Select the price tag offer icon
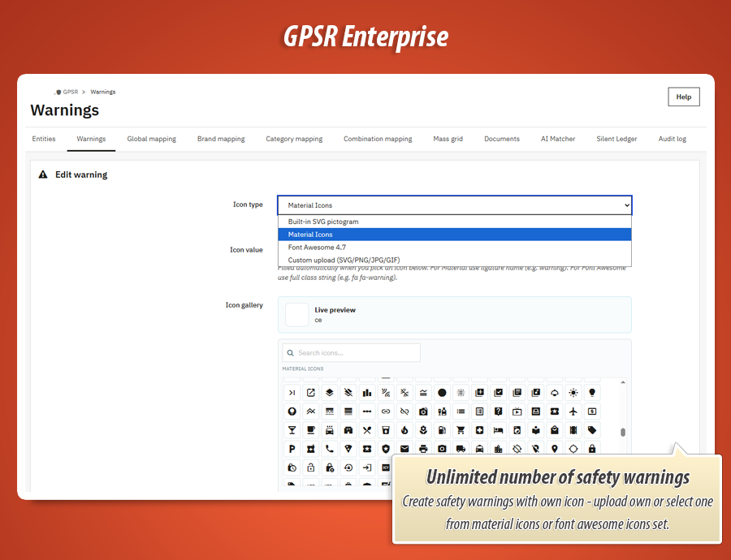Screen dimensions: 731x560 coord(592,430)
